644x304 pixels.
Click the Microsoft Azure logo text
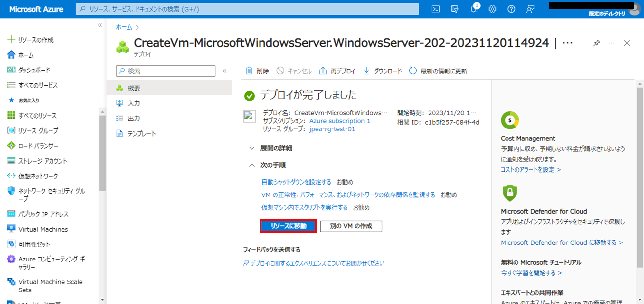pyautogui.click(x=36, y=9)
